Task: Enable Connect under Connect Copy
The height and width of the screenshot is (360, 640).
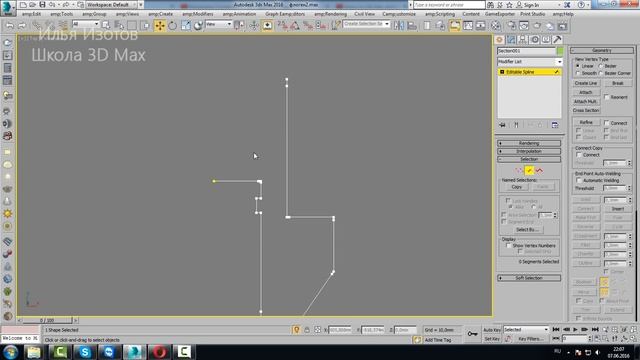Action: click(579, 155)
